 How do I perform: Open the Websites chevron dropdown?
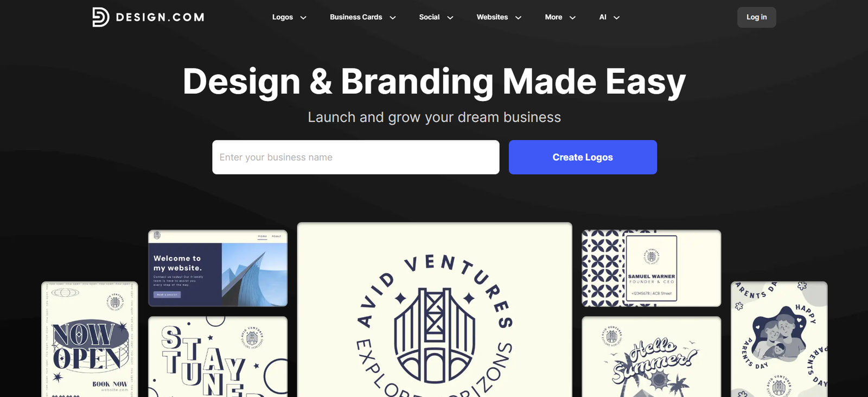(x=518, y=17)
